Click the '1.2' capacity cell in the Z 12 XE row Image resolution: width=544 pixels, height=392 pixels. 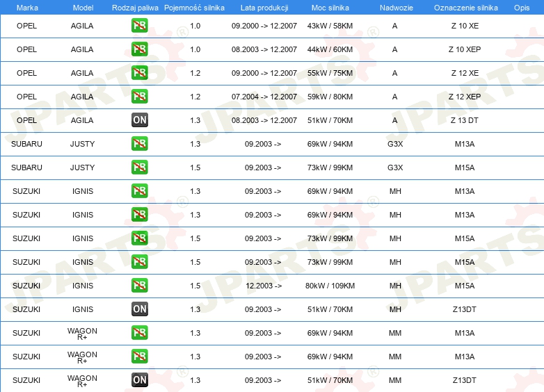tap(195, 73)
